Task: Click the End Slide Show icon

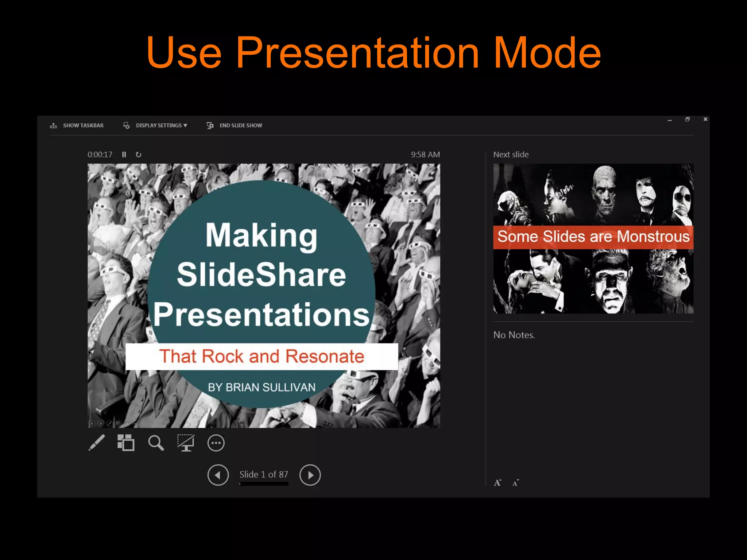Action: click(x=210, y=125)
